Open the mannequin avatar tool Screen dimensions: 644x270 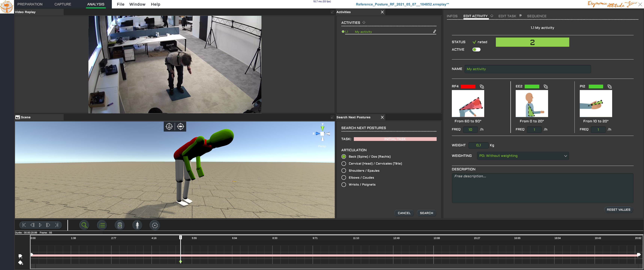(x=137, y=225)
